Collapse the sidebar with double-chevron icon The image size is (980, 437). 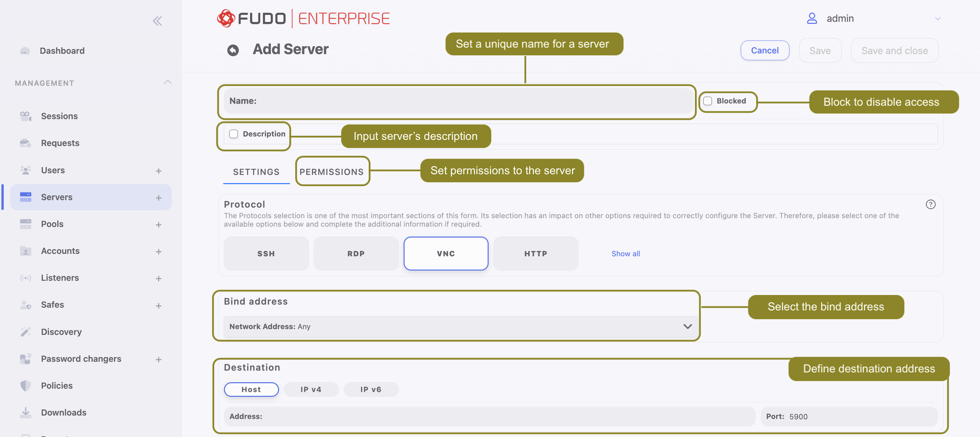pos(157,21)
